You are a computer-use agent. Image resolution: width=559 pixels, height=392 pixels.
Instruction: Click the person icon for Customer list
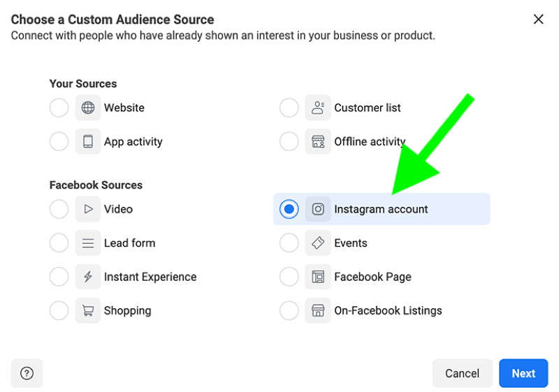coord(318,108)
